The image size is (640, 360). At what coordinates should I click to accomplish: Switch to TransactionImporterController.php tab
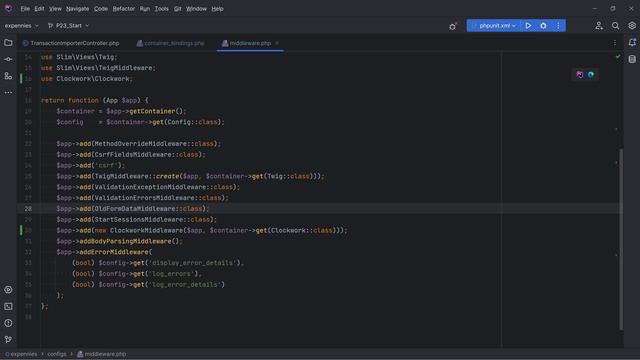[71, 43]
